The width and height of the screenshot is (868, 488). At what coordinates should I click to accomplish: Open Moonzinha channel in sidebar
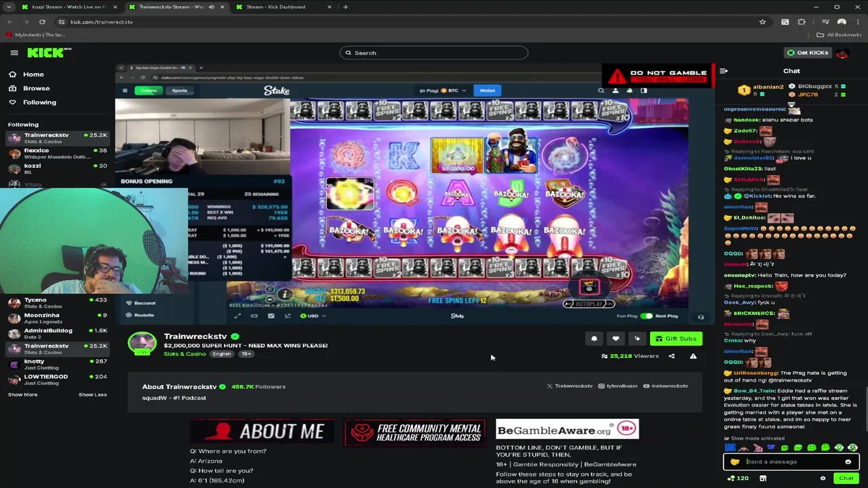click(x=57, y=318)
